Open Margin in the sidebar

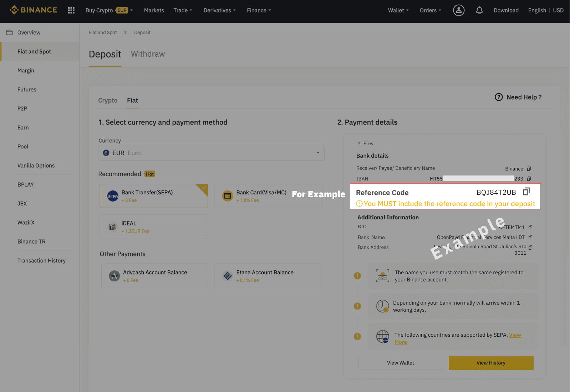tap(26, 71)
